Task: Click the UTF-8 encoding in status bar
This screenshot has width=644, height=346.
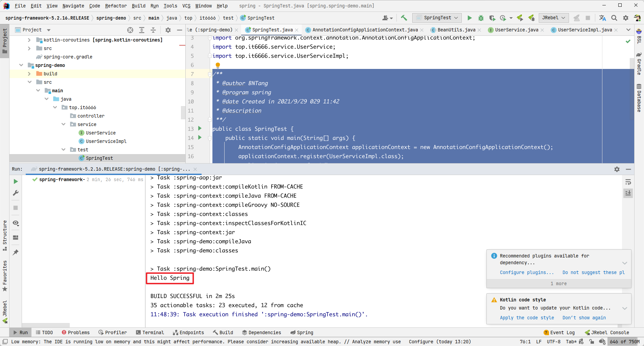Action: coord(553,342)
